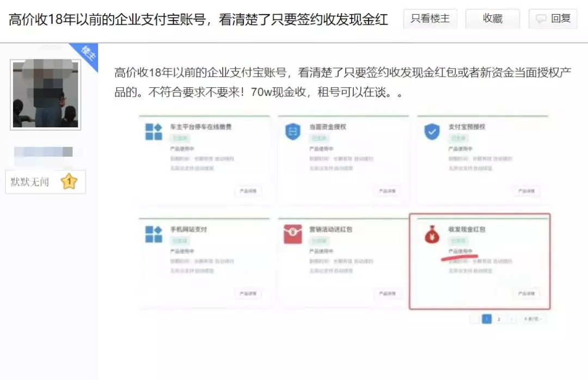Click the 收发现金红包 money bag icon
Viewport: 588px width, 380px height.
tap(432, 234)
